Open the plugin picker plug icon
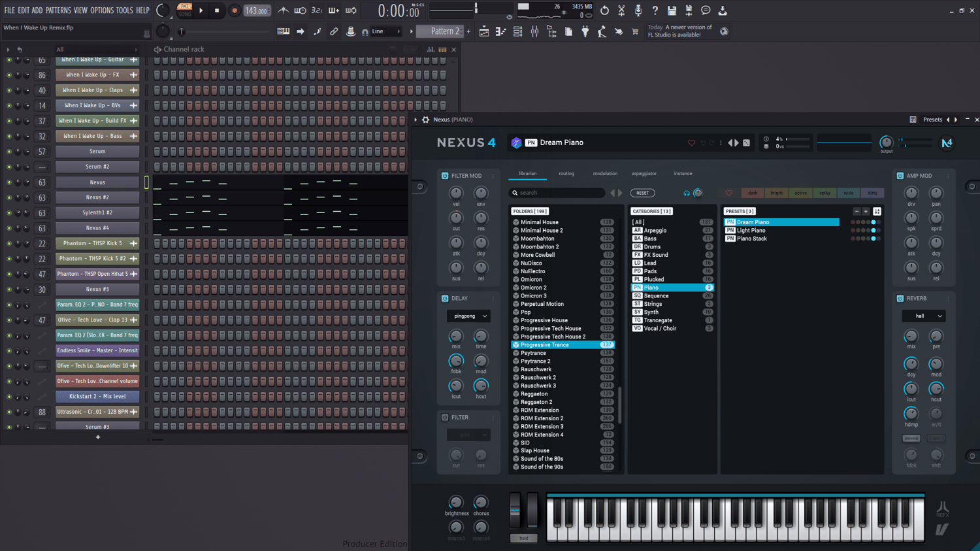The width and height of the screenshot is (980, 551). tap(585, 31)
